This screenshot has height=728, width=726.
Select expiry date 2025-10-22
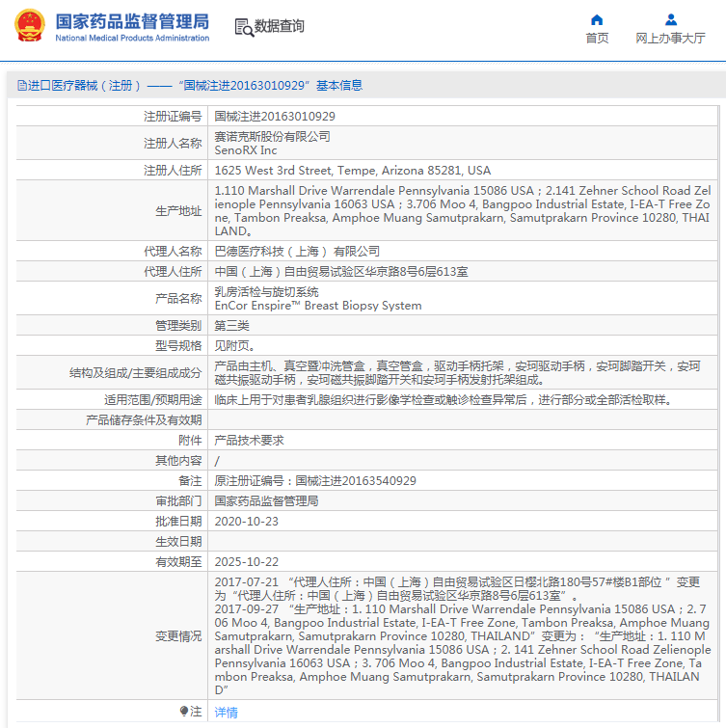[247, 562]
